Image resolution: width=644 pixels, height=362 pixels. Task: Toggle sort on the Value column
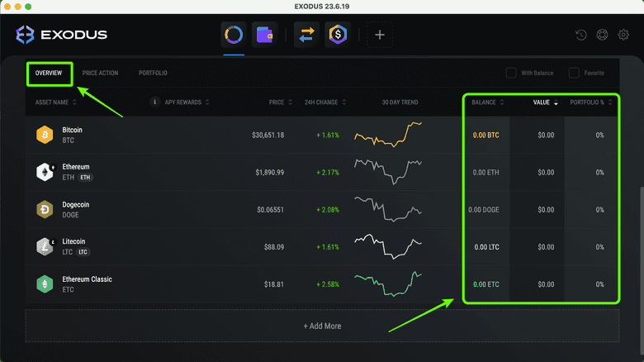coord(545,102)
